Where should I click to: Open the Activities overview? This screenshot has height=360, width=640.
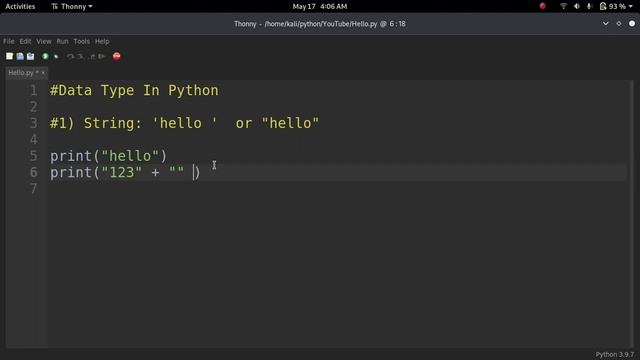(x=20, y=6)
